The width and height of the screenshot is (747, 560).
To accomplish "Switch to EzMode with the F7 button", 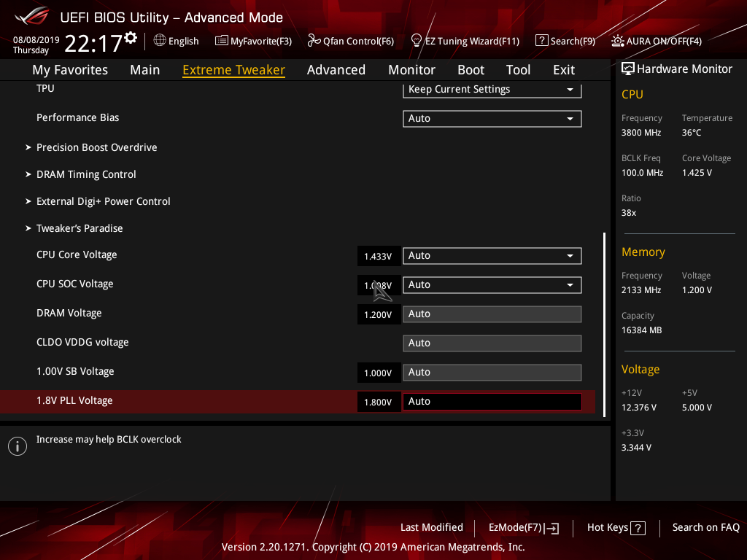I will [x=522, y=527].
